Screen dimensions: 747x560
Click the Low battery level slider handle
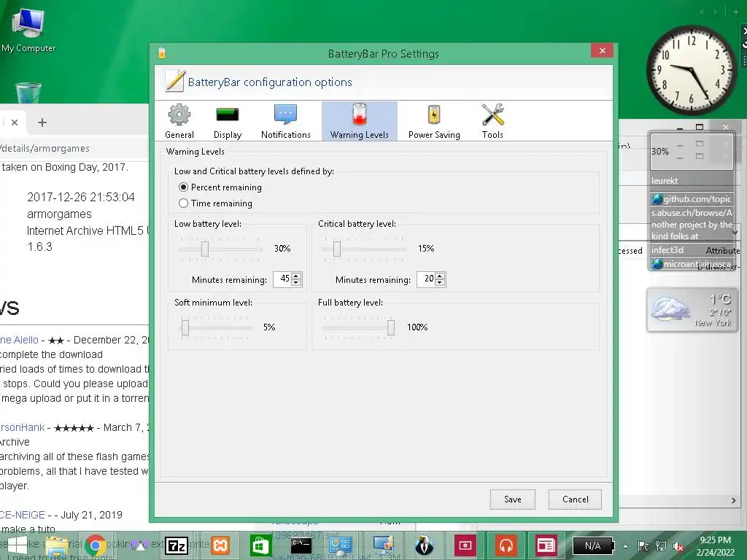coord(205,249)
